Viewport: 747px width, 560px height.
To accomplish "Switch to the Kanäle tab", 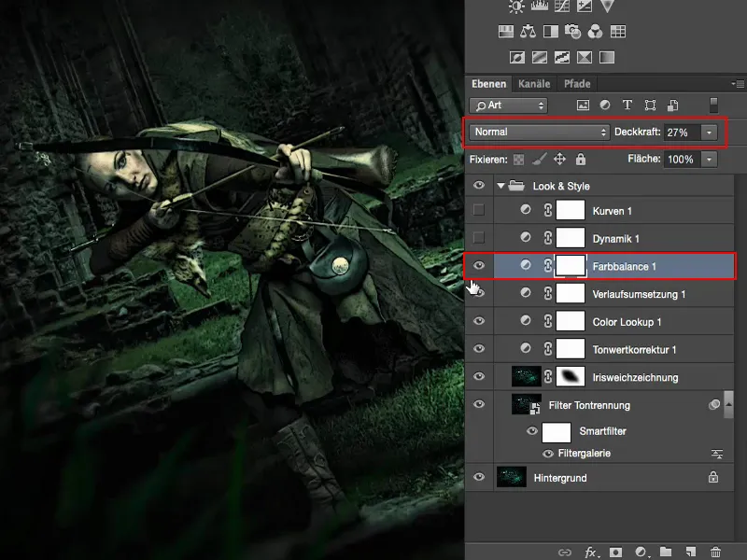I will [534, 83].
